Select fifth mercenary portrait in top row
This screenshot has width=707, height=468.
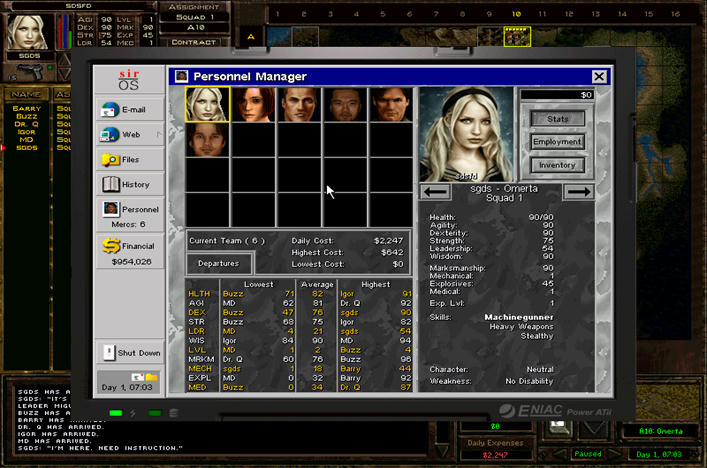coord(391,105)
